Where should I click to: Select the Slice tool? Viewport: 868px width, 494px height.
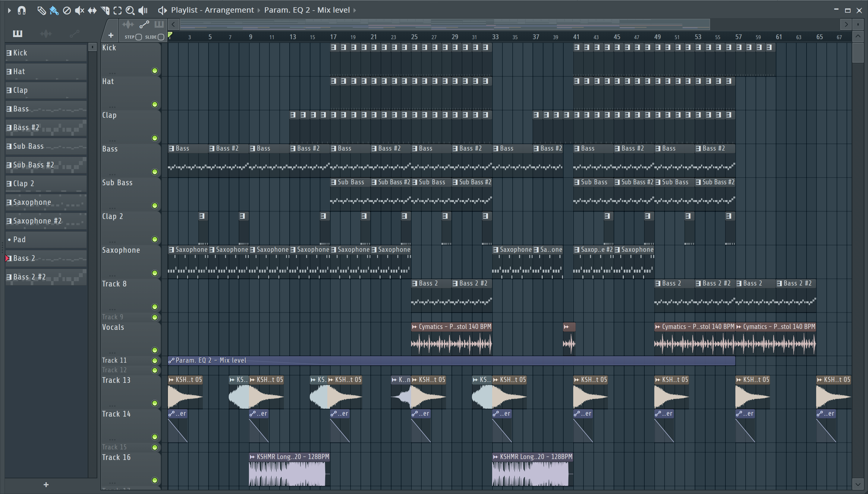point(105,11)
